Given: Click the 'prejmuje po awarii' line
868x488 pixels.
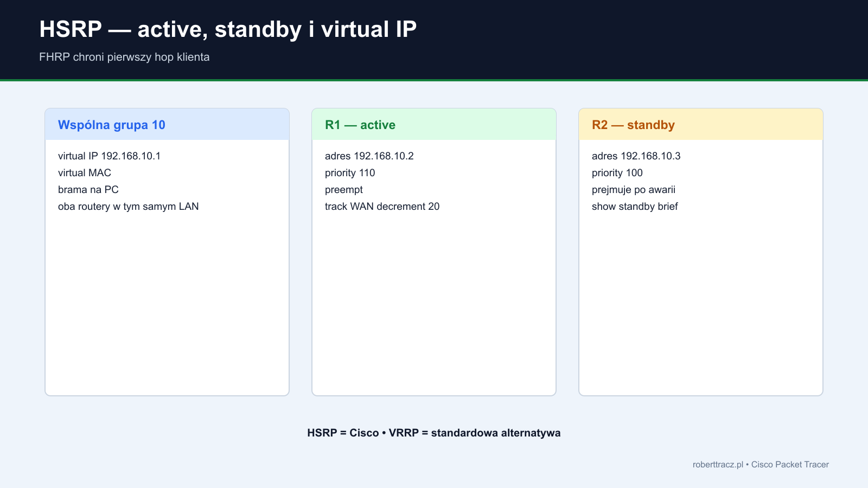Looking at the screenshot, I should pyautogui.click(x=634, y=190).
